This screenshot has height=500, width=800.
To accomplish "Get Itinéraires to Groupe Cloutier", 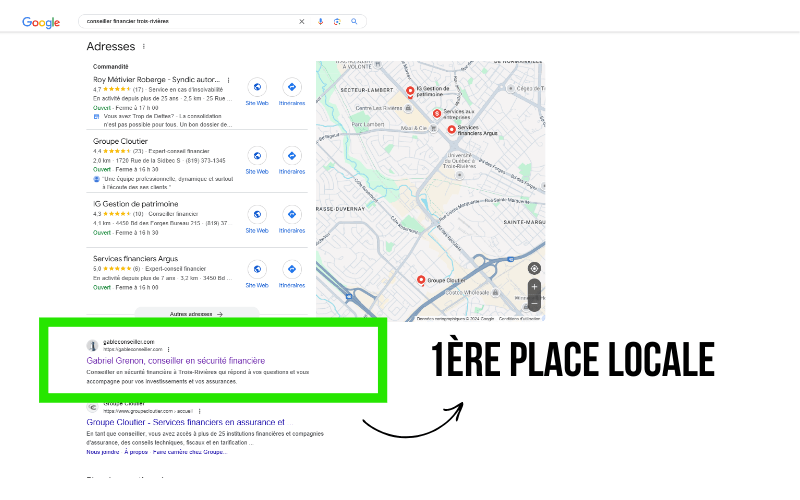I will click(x=292, y=160).
